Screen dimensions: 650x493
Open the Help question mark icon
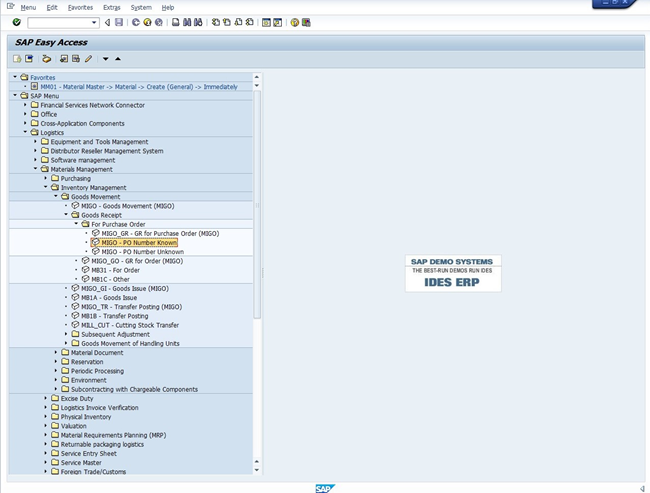tap(294, 22)
